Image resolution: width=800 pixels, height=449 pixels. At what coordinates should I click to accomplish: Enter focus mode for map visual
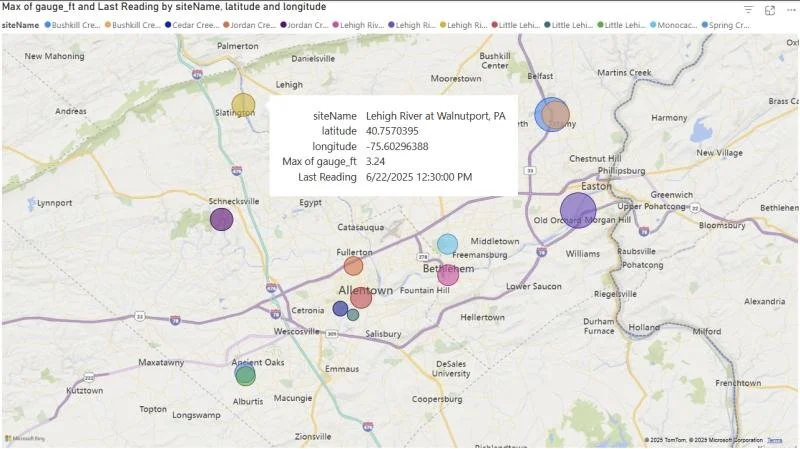pos(770,10)
